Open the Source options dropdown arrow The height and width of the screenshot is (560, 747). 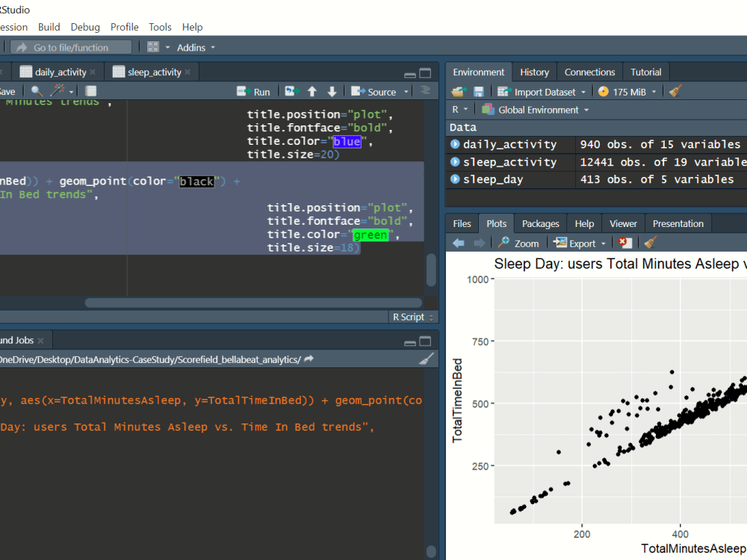click(406, 91)
